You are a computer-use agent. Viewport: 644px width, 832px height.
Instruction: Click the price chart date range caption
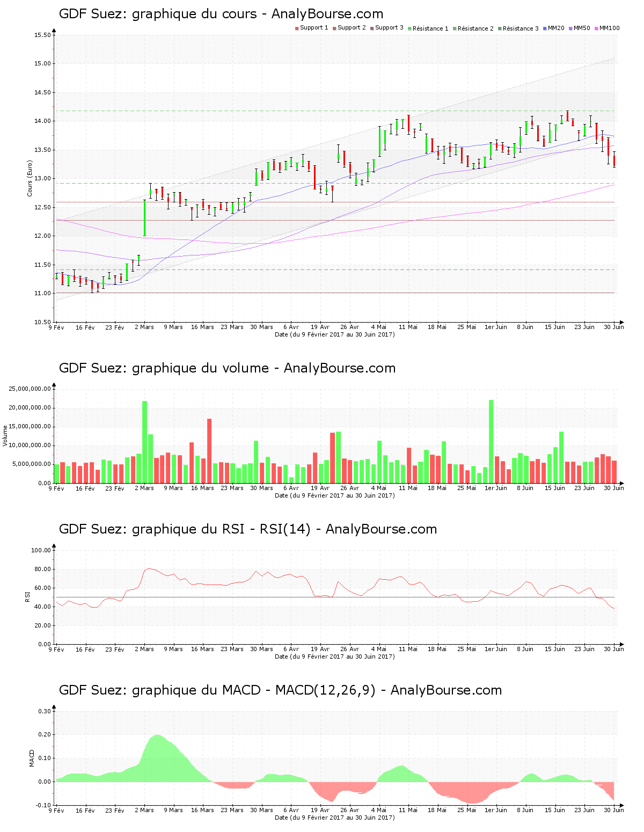(334, 334)
